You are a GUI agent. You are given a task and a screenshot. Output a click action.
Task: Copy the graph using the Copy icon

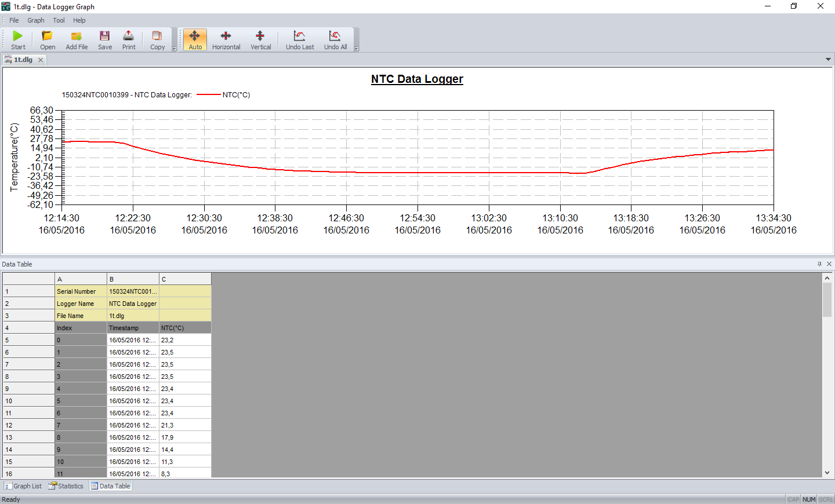(157, 39)
